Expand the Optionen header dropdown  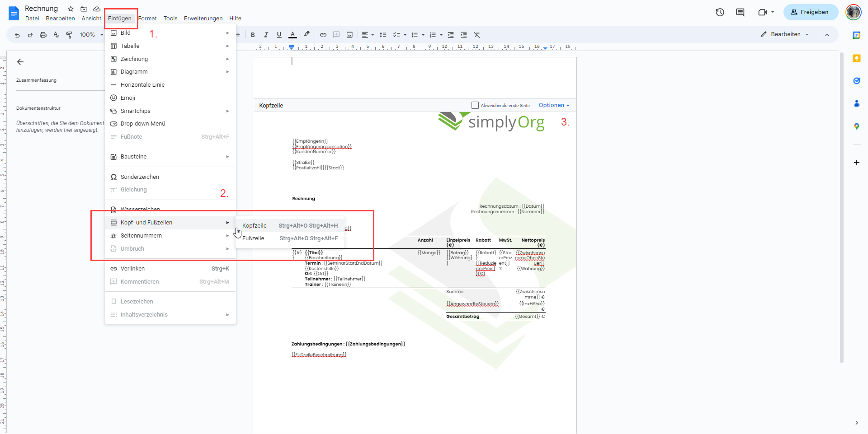[554, 105]
